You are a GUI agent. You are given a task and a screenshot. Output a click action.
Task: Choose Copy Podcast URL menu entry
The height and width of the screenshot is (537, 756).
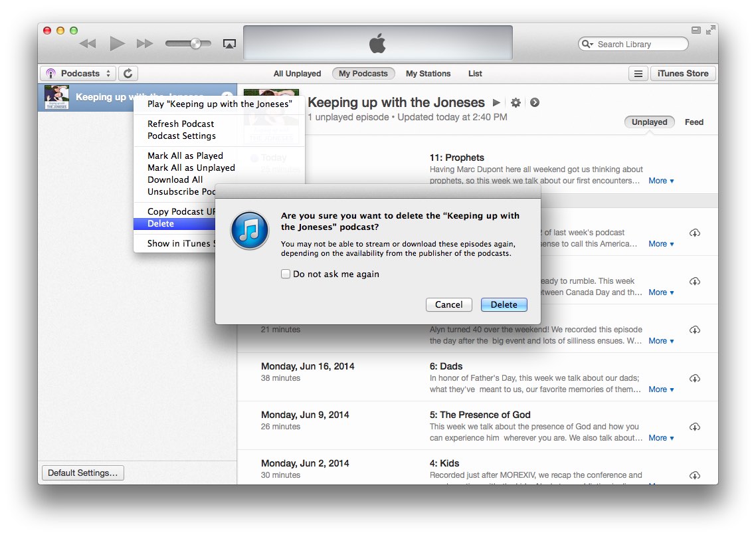(175, 211)
